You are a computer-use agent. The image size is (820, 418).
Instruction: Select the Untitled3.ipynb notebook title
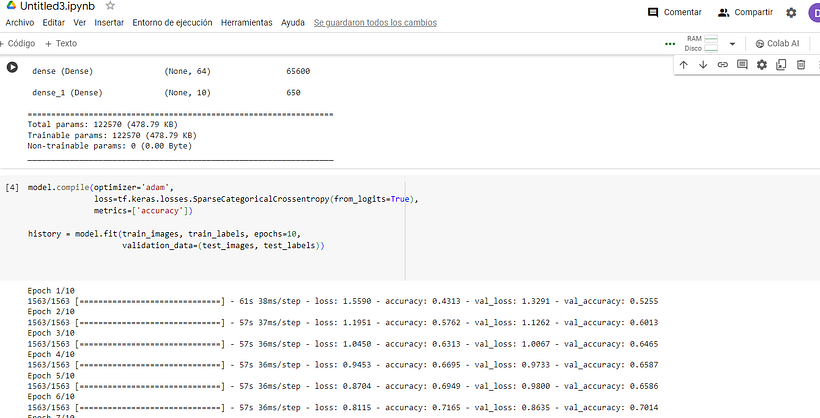point(58,6)
